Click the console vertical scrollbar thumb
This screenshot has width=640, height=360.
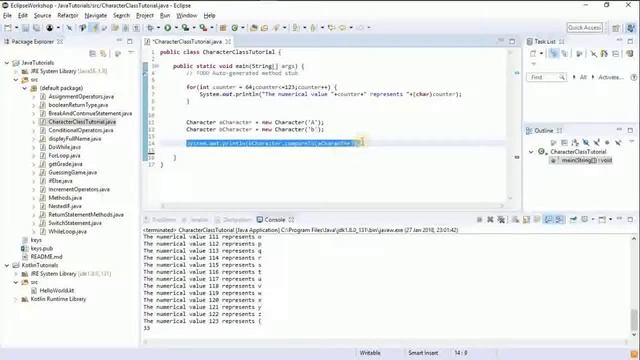tap(633, 320)
